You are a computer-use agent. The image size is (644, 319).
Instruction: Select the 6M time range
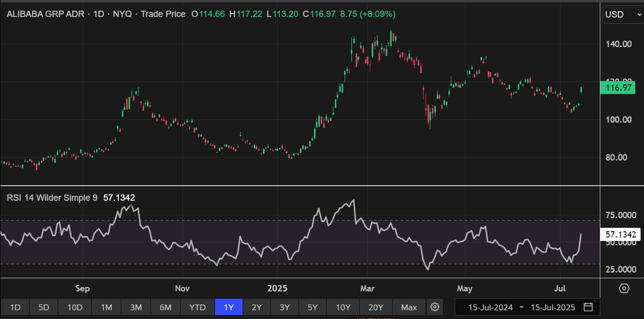pyautogui.click(x=165, y=307)
